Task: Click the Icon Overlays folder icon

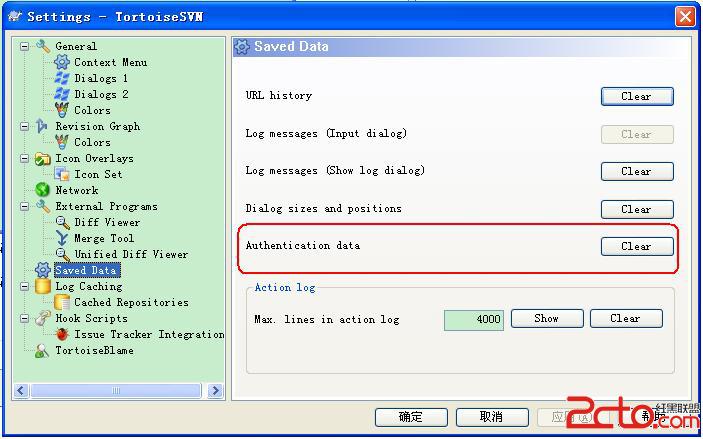Action: pos(43,158)
